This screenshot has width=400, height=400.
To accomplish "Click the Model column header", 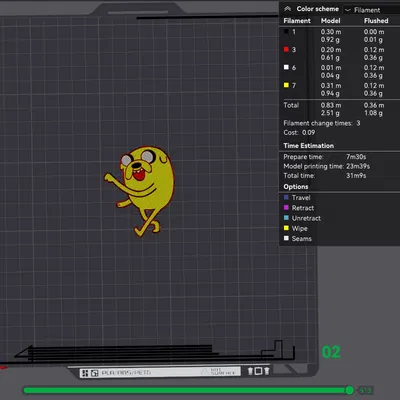I will coord(330,21).
